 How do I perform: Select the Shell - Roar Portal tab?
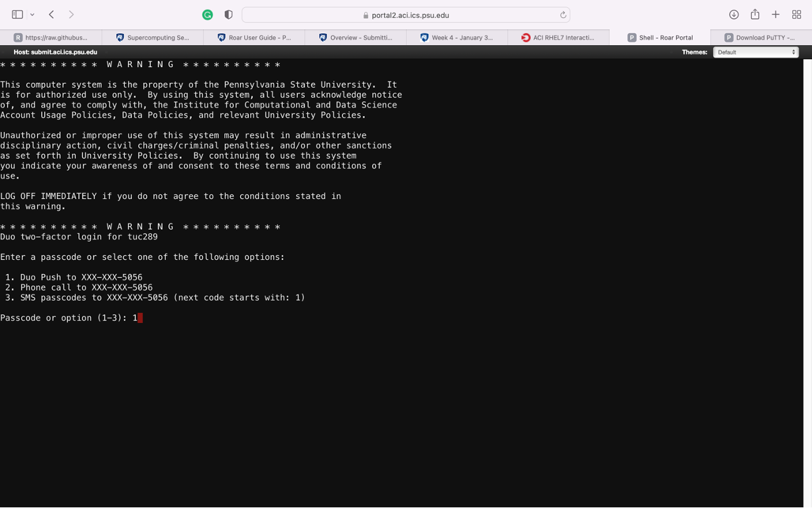tap(660, 38)
